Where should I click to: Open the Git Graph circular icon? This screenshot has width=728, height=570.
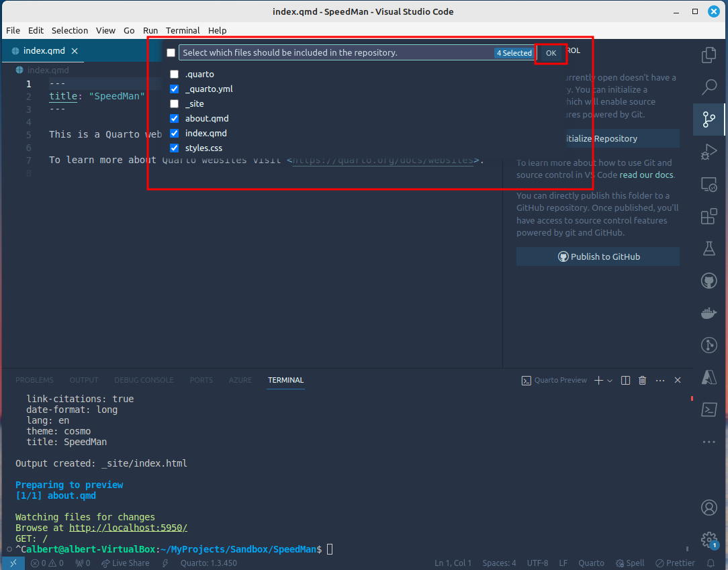click(x=709, y=345)
